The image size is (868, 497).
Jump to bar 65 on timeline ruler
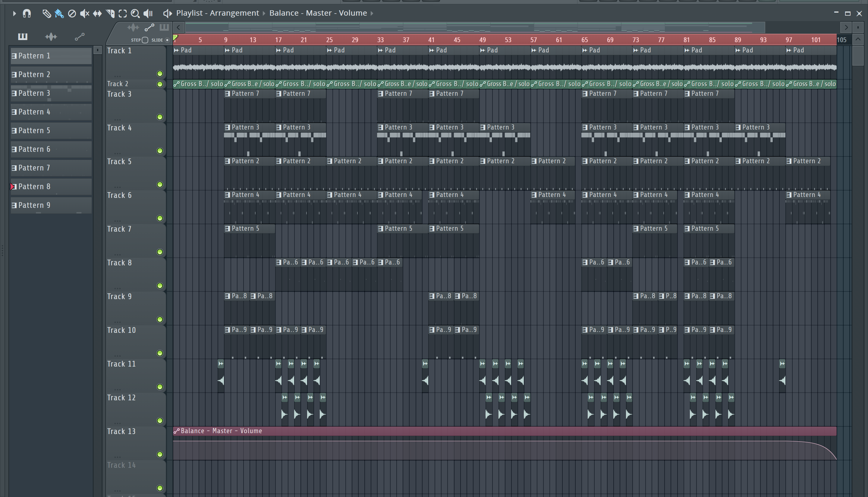pyautogui.click(x=585, y=40)
